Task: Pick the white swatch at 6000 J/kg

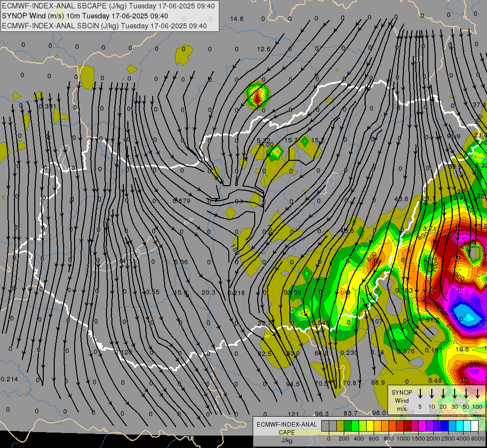Action: point(474,426)
